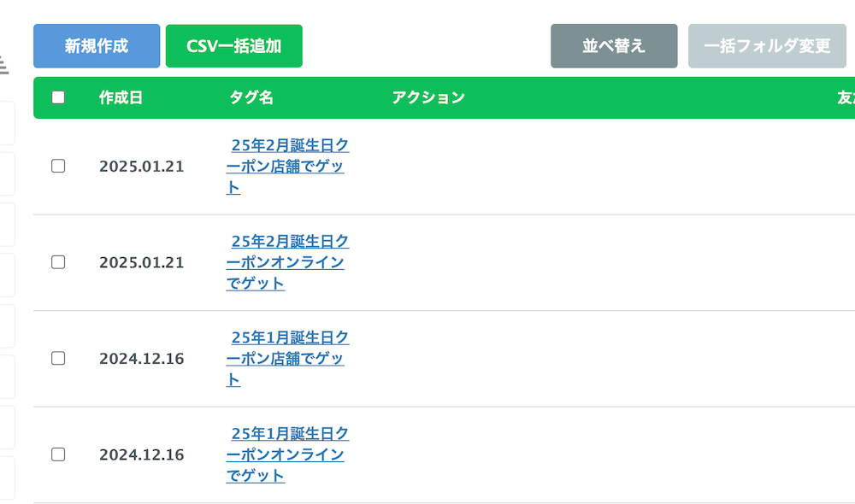Screen dimensions: 855x504
Task: Select the second sidebar folder item
Action: coord(7,173)
